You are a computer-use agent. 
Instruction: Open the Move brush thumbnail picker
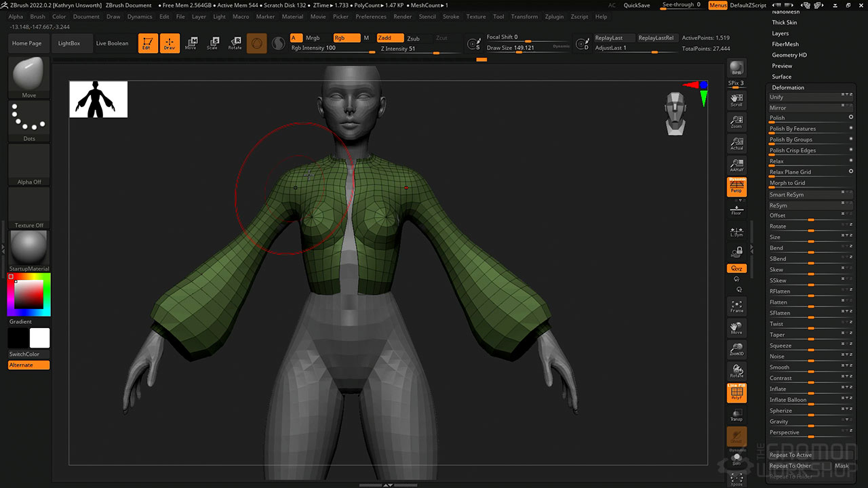pos(28,75)
